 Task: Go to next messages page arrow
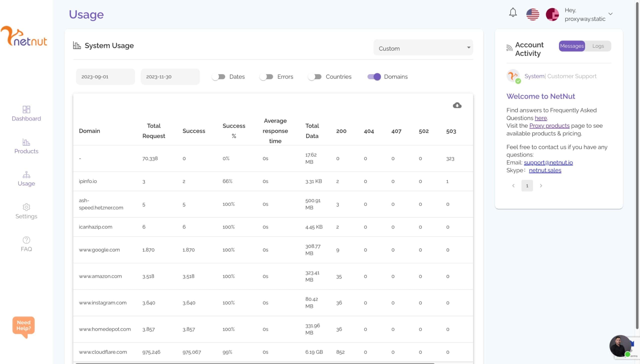[x=541, y=186]
